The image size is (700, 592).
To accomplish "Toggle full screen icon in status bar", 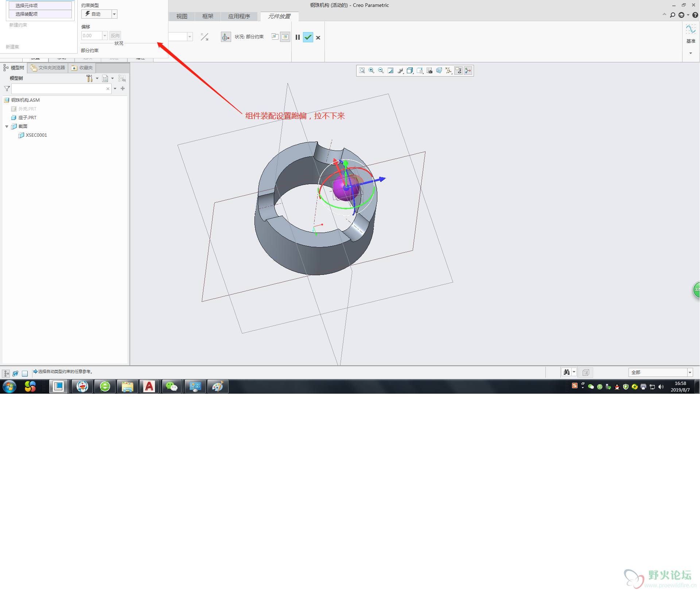I will click(25, 373).
